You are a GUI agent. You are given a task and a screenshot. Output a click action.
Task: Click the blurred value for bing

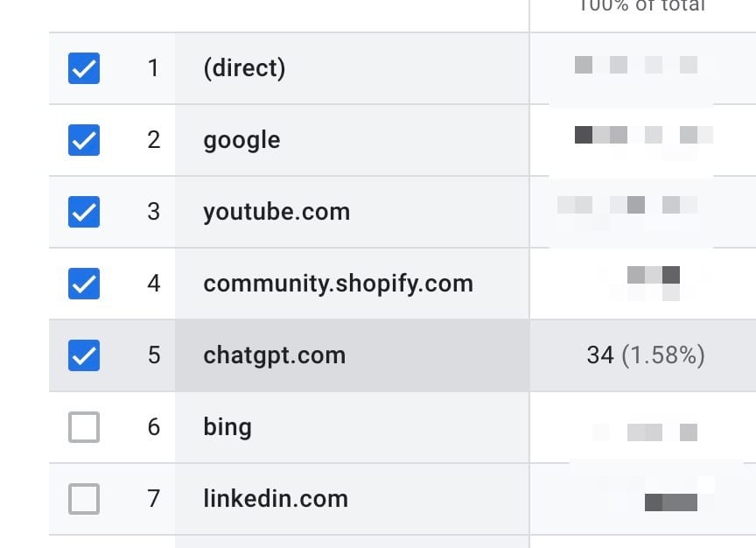[x=662, y=432]
